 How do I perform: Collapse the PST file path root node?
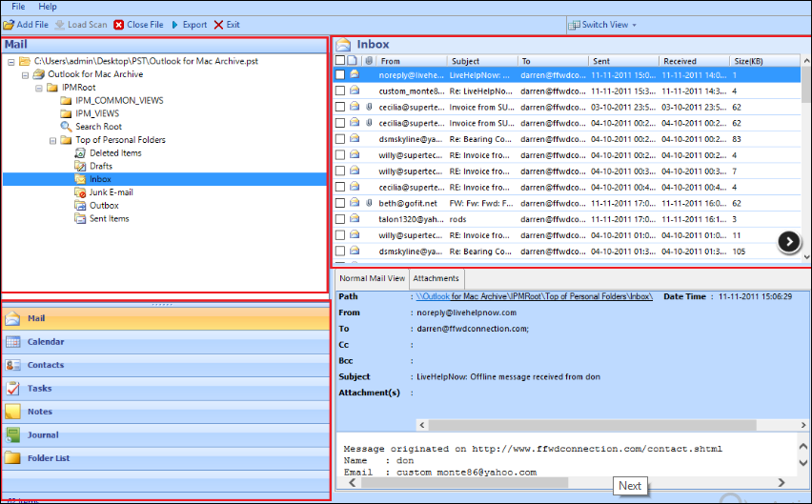click(x=10, y=62)
